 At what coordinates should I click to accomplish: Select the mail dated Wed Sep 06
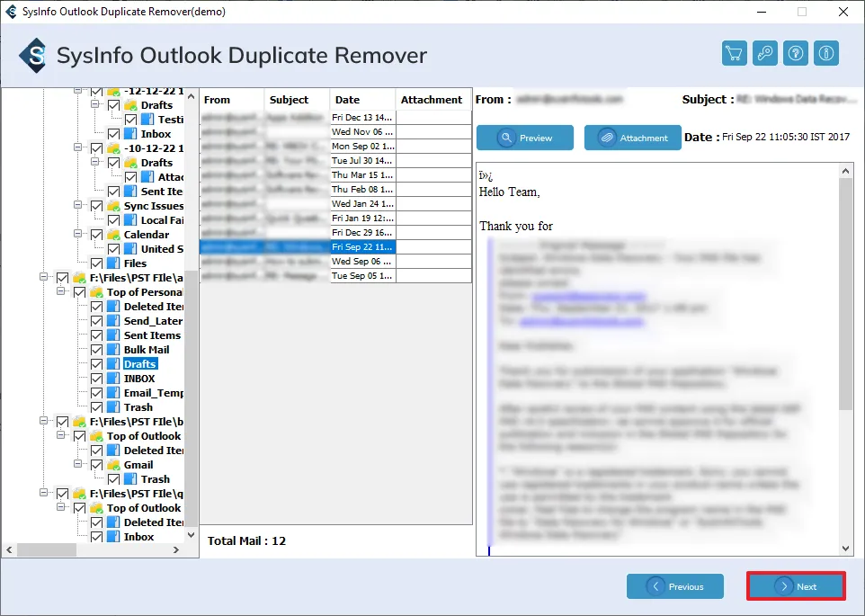tap(335, 262)
